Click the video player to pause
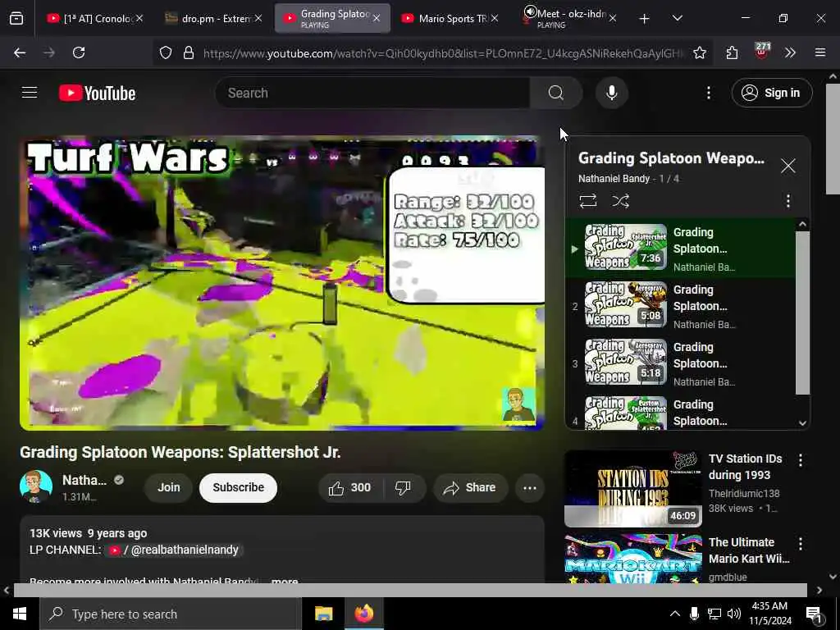The height and width of the screenshot is (630, 840). [x=282, y=283]
